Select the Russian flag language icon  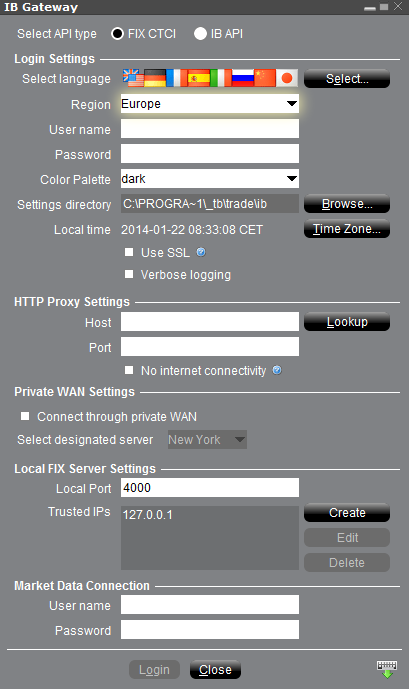[243, 78]
